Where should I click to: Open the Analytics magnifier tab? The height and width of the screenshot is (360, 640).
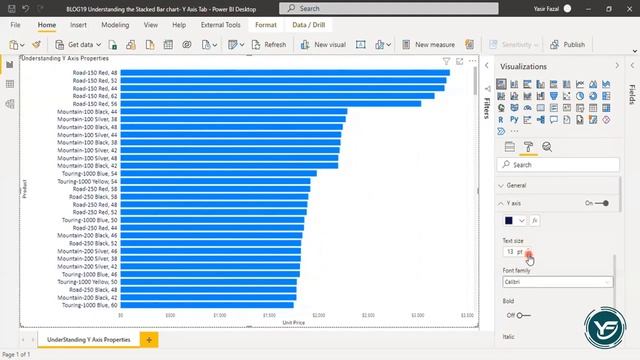point(547,147)
